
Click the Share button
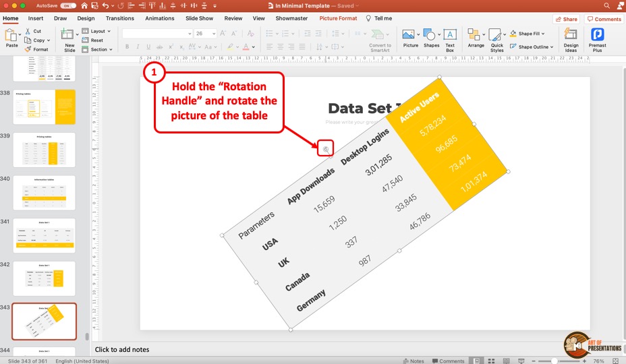coord(566,19)
